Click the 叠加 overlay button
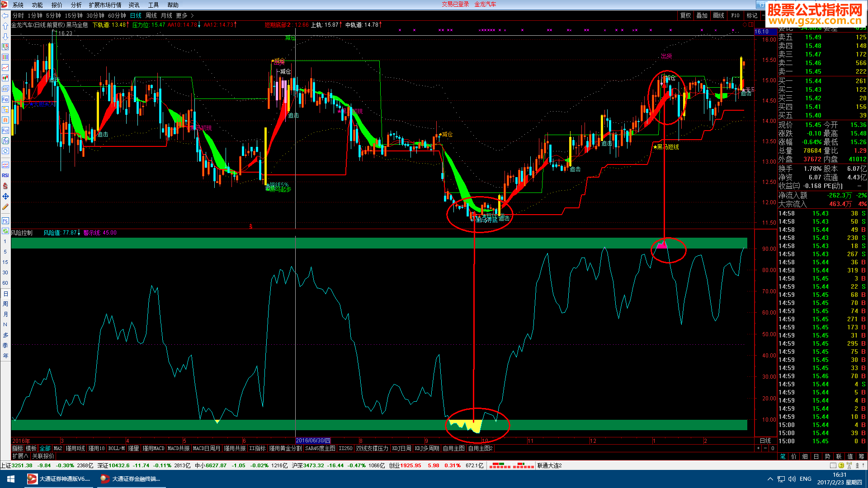Viewport: 868px width, 488px height. [x=702, y=15]
